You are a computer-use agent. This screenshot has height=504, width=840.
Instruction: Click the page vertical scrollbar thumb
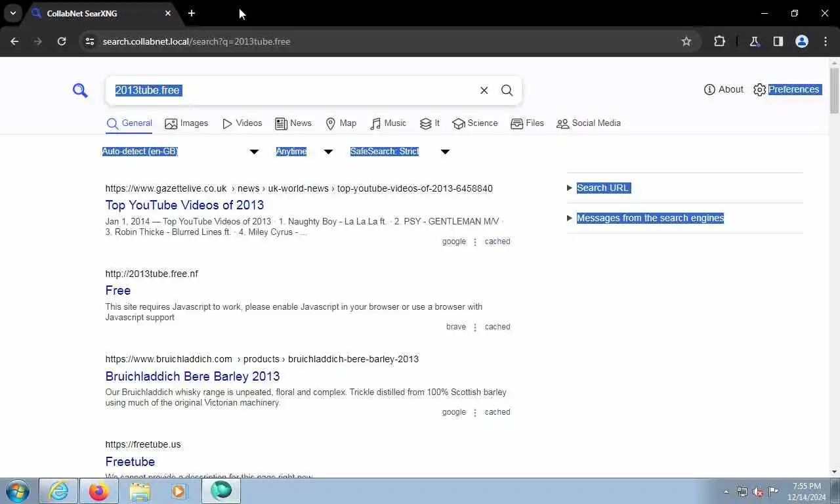click(x=834, y=90)
